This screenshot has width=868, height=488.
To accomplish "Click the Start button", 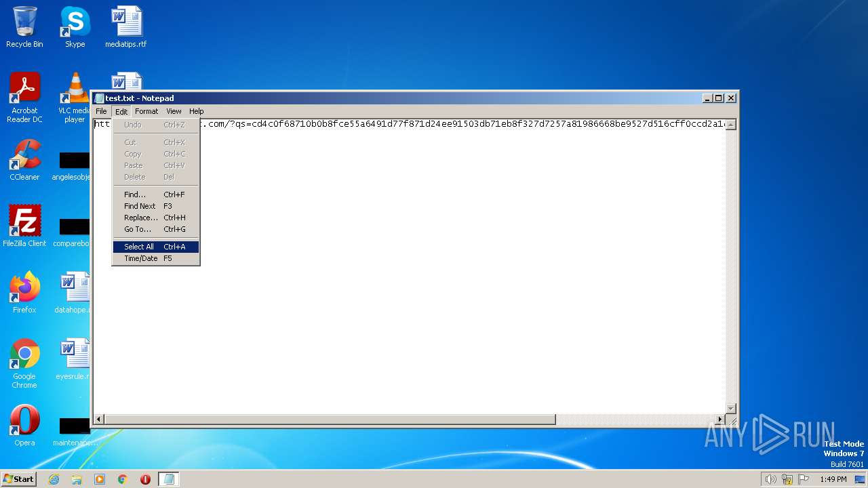I will click(19, 479).
